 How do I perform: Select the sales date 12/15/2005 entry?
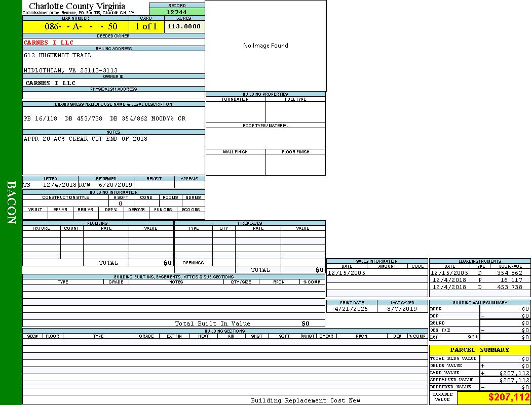point(347,273)
